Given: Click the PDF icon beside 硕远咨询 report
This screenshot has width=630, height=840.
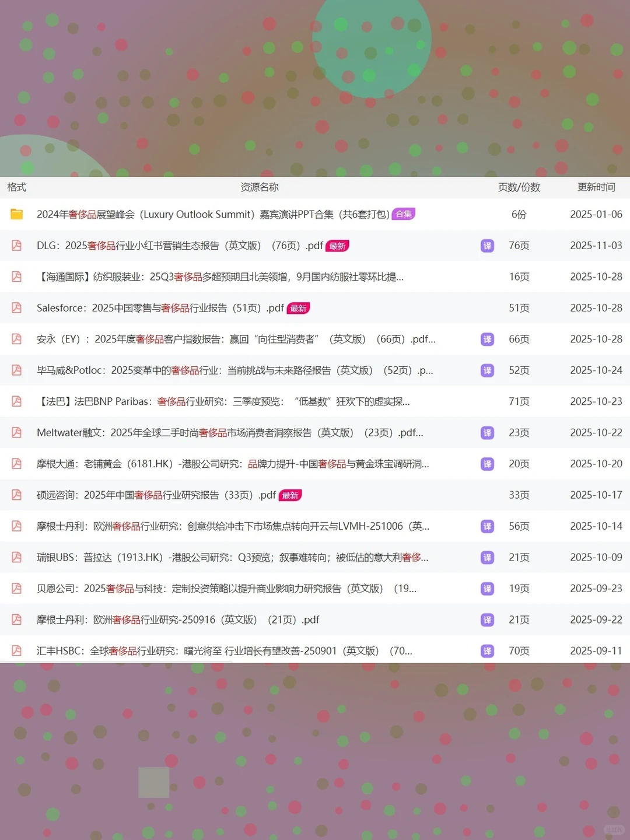Looking at the screenshot, I should tap(17, 495).
